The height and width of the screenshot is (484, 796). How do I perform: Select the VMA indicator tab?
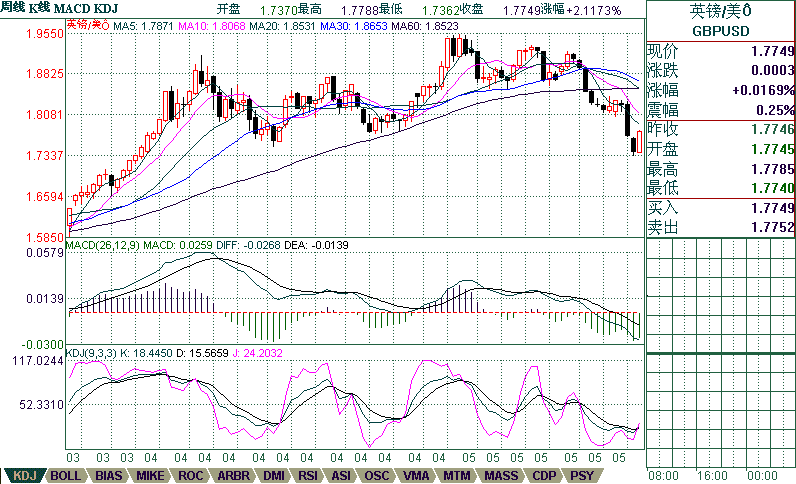(416, 476)
